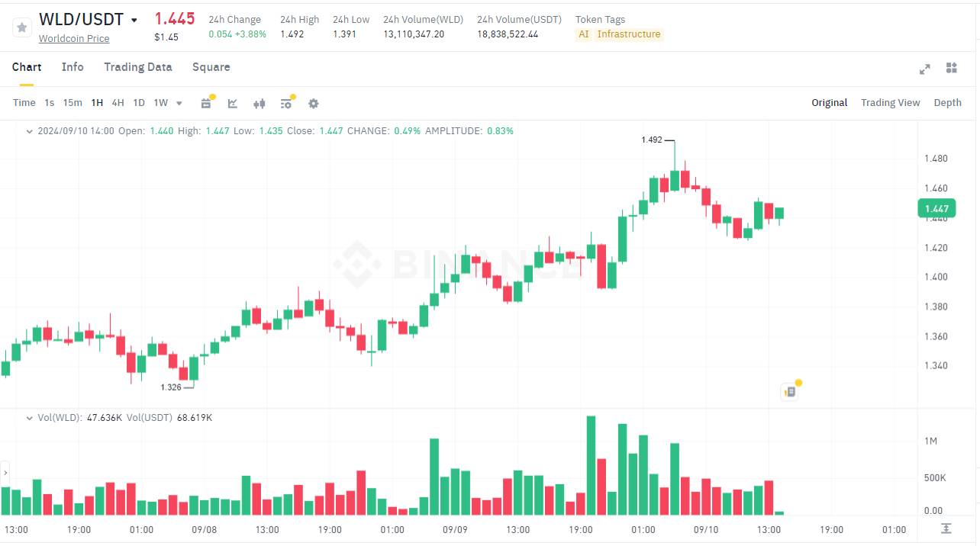Click the 1.400 price axis label

(x=936, y=277)
